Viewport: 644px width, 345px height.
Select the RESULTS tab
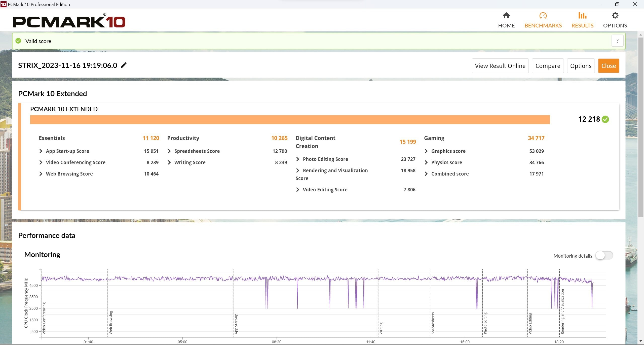pos(582,19)
